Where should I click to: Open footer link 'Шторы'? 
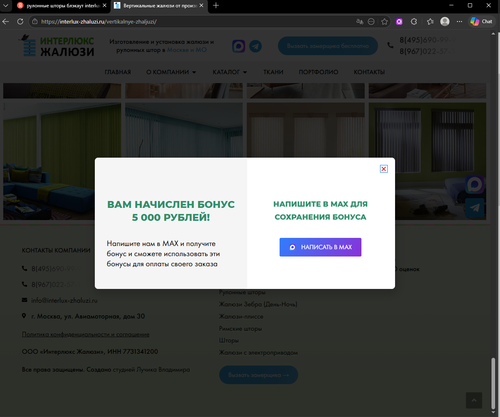tap(229, 341)
